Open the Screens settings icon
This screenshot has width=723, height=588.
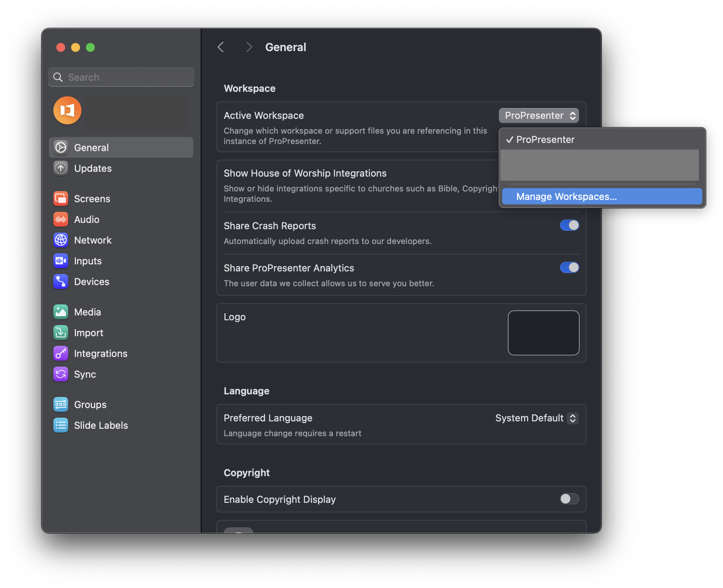61,199
